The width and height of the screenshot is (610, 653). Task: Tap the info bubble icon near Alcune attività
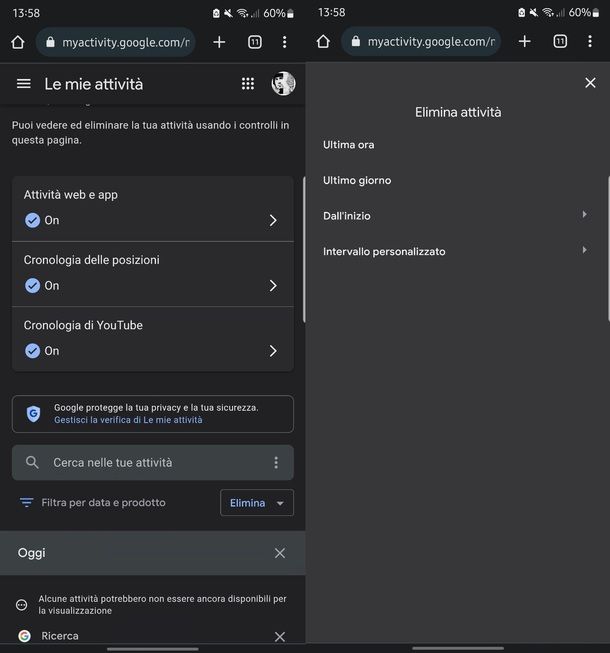click(x=22, y=605)
